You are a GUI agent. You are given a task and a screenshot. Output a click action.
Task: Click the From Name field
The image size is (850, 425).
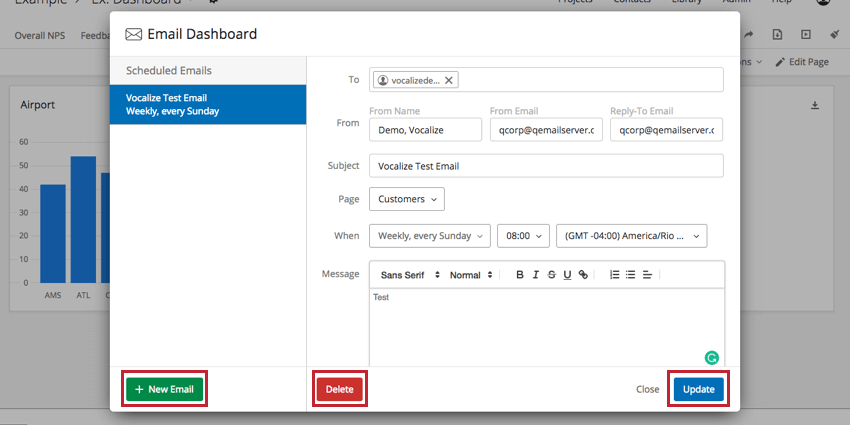(426, 130)
